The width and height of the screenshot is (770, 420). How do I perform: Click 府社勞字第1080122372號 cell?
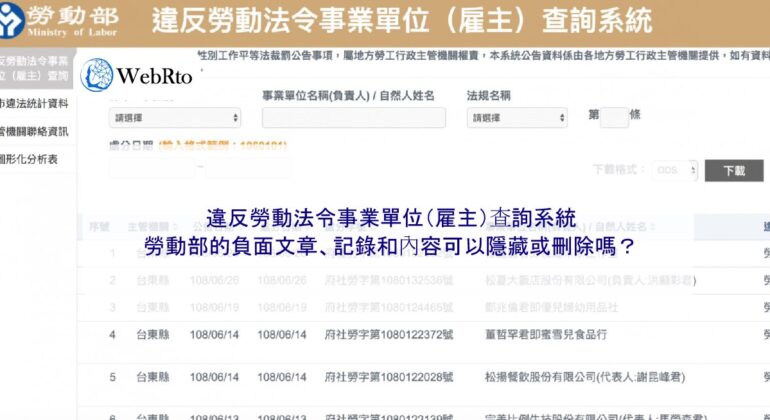(389, 335)
